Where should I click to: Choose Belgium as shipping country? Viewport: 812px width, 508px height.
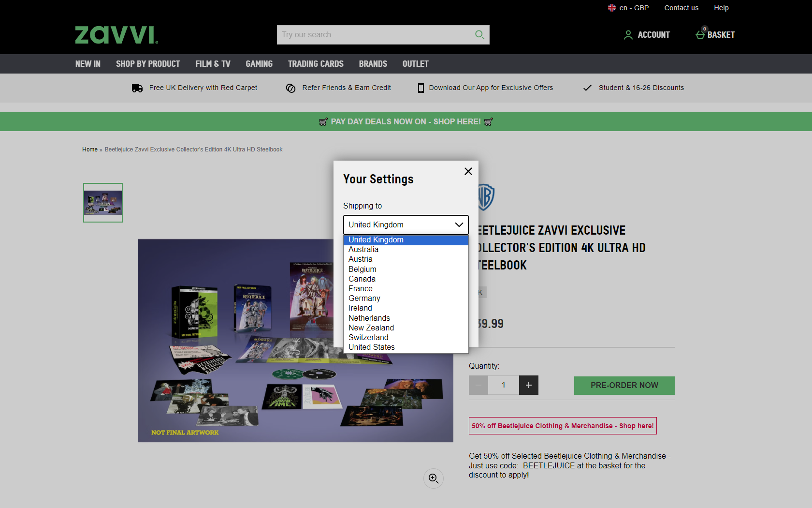(x=406, y=269)
